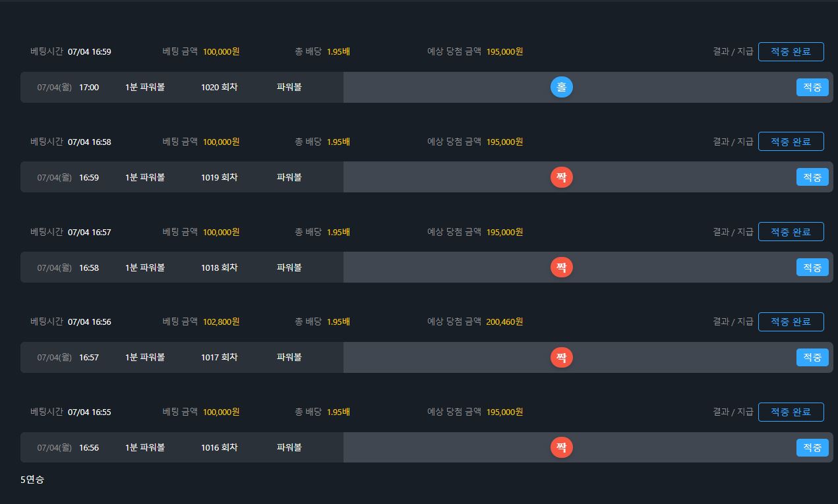Click the red 짝 badge for round 1017
Screen dimensions: 838x504
coord(562,358)
